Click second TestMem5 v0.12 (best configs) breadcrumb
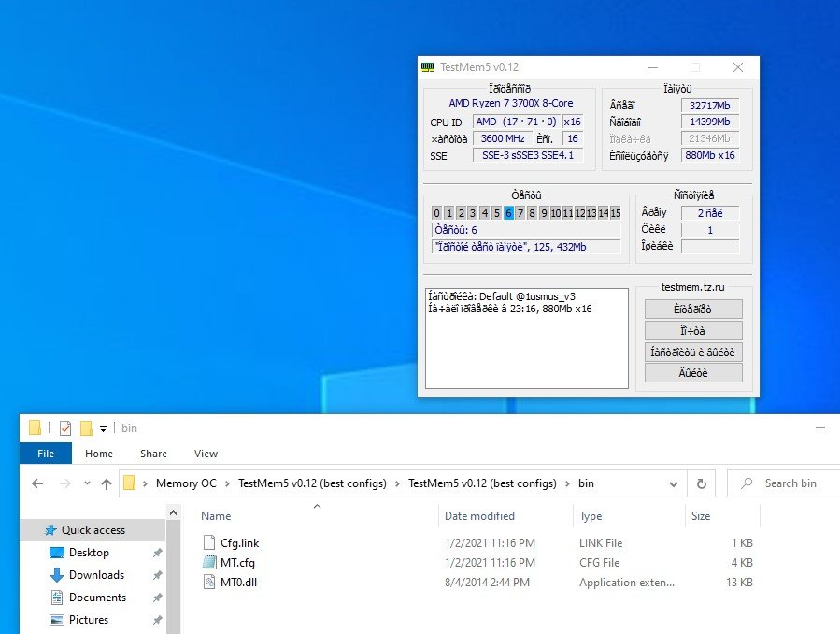Viewport: 840px width, 634px height. [x=482, y=483]
